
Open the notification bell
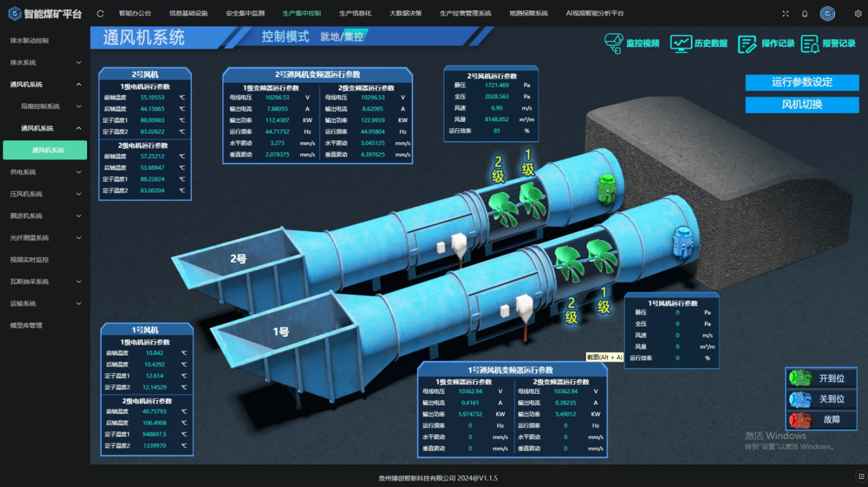pos(805,14)
